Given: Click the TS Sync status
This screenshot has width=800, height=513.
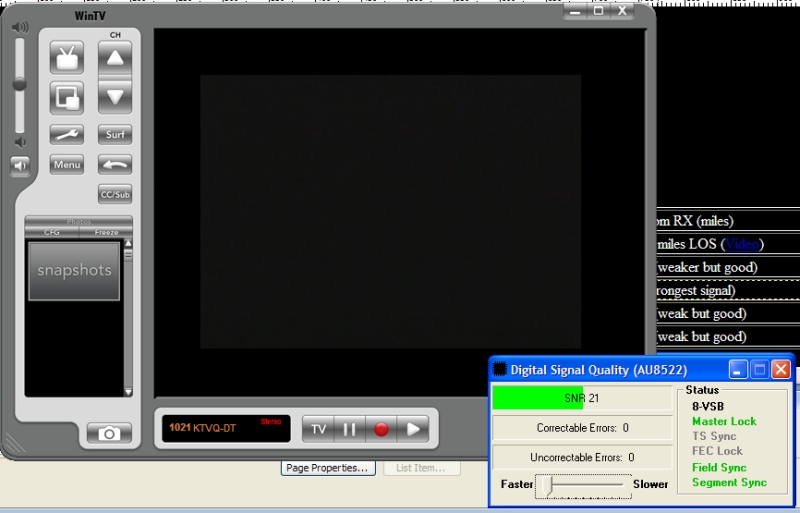Looking at the screenshot, I should coord(714,436).
